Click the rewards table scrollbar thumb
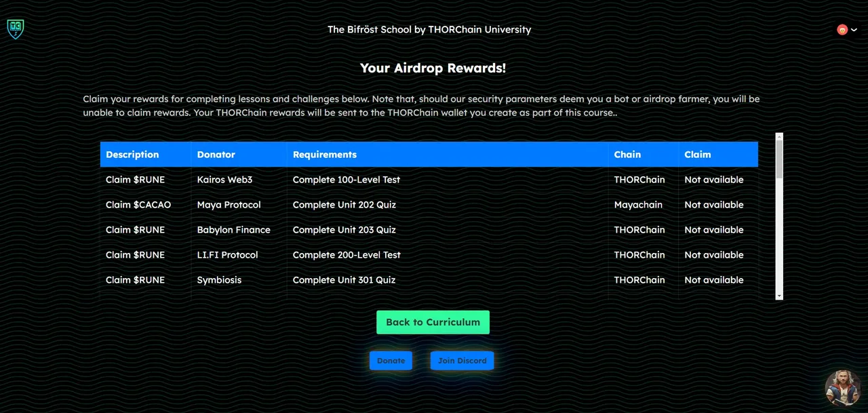 coord(779,159)
